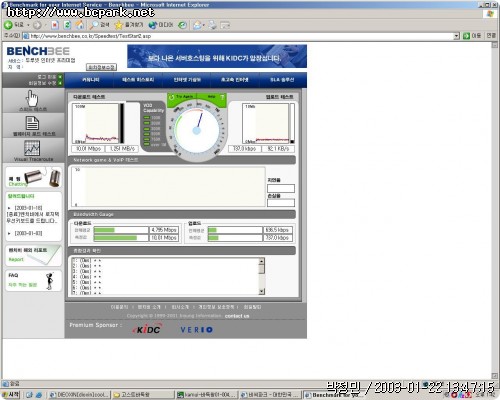The image size is (500, 400).
Task: Expand the address bar URL dropdown
Action: [x=456, y=36]
